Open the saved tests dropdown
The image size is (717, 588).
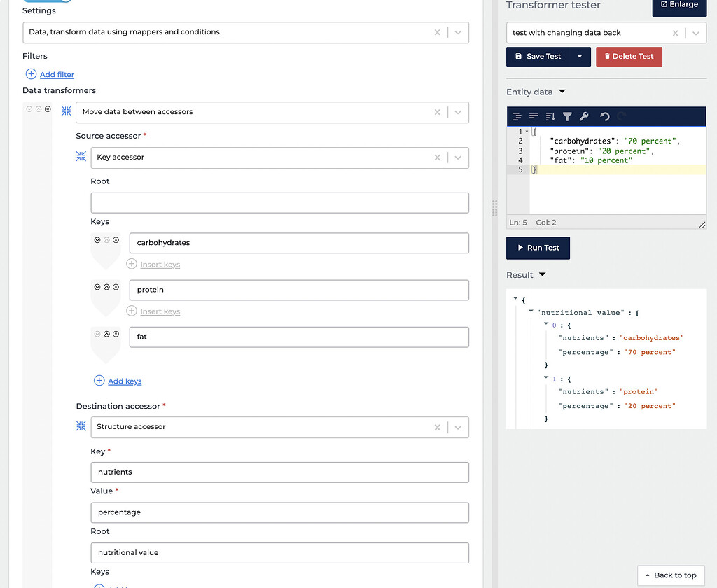696,33
